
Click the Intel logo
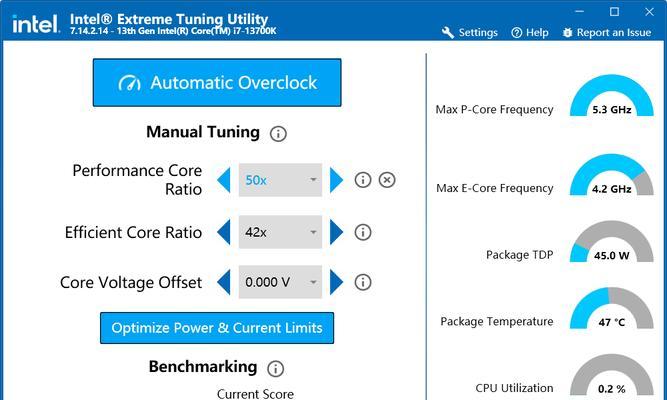coord(36,24)
